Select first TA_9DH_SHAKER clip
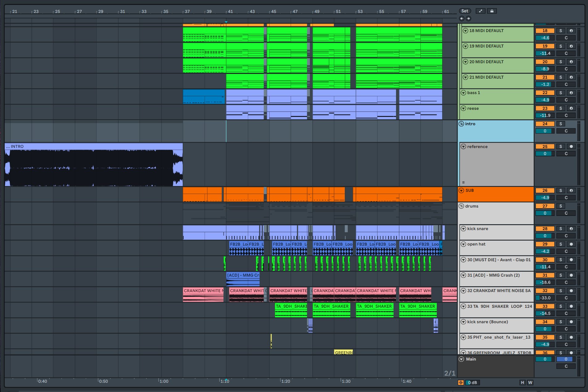 (291, 310)
